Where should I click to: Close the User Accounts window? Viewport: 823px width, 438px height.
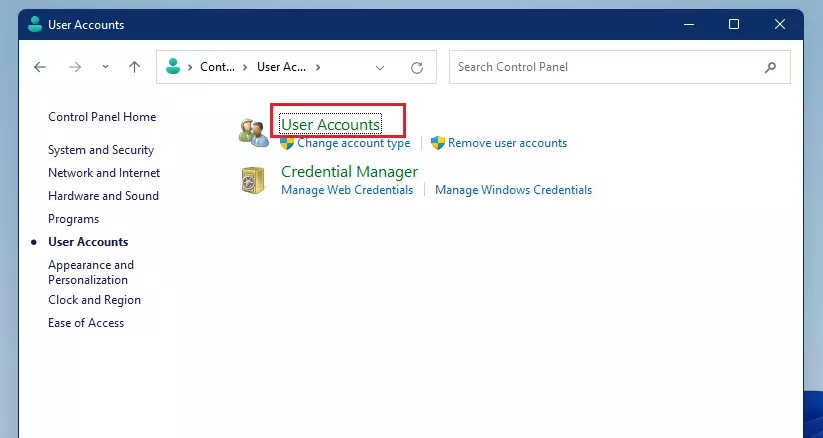tap(780, 24)
